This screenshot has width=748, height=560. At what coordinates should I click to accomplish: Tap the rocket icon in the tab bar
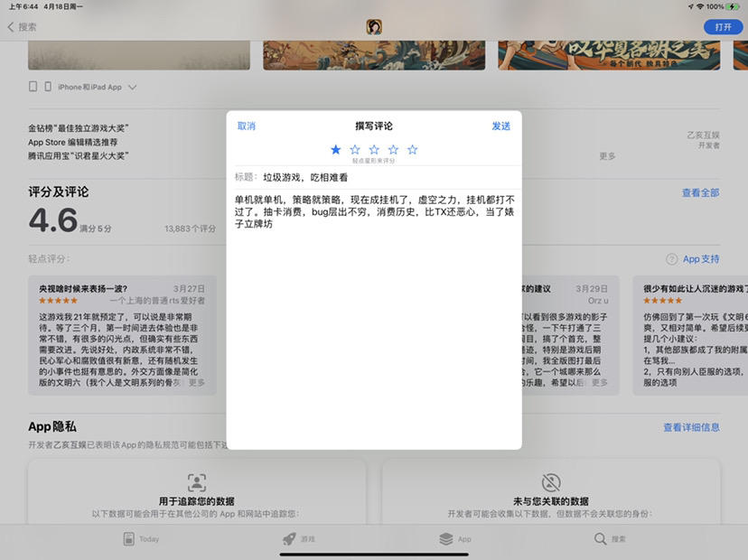(x=289, y=539)
